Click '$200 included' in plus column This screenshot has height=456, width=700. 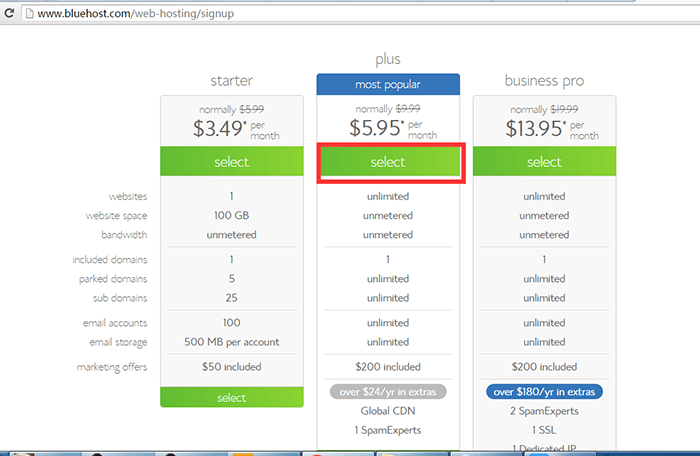(388, 367)
